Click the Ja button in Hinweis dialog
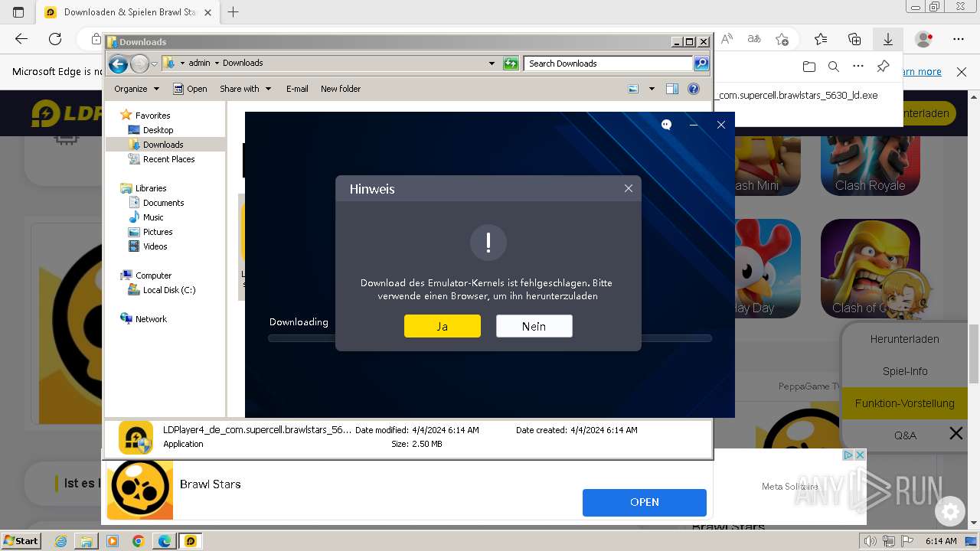 443,326
